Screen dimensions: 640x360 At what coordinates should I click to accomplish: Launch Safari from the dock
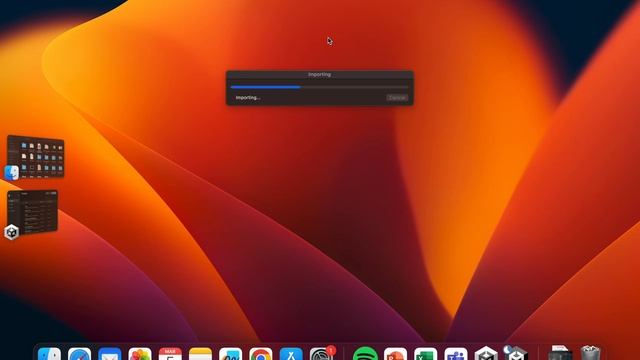point(80,354)
